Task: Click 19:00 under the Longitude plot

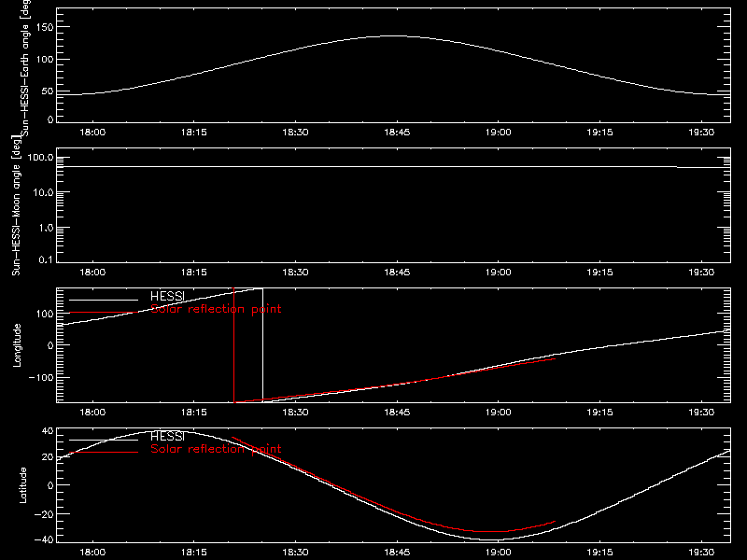Action: [499, 412]
